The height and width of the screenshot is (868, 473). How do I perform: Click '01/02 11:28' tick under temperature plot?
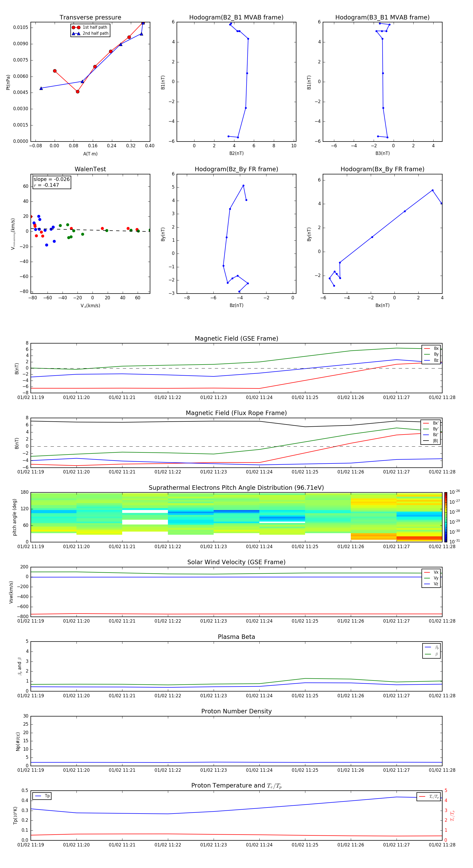(442, 845)
